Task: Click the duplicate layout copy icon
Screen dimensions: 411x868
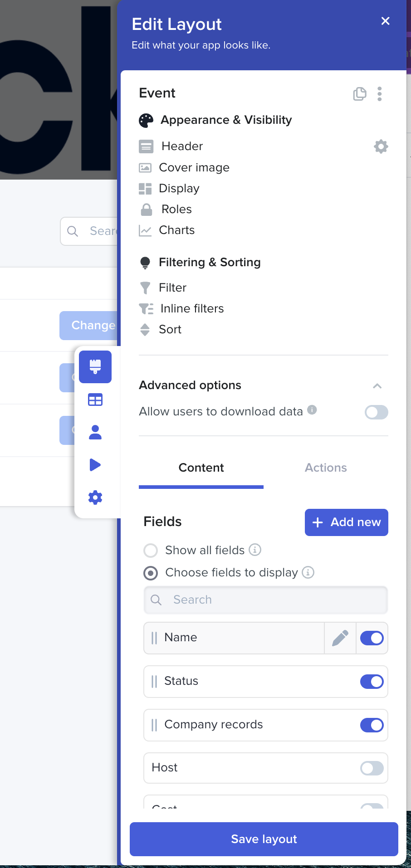Action: click(359, 94)
